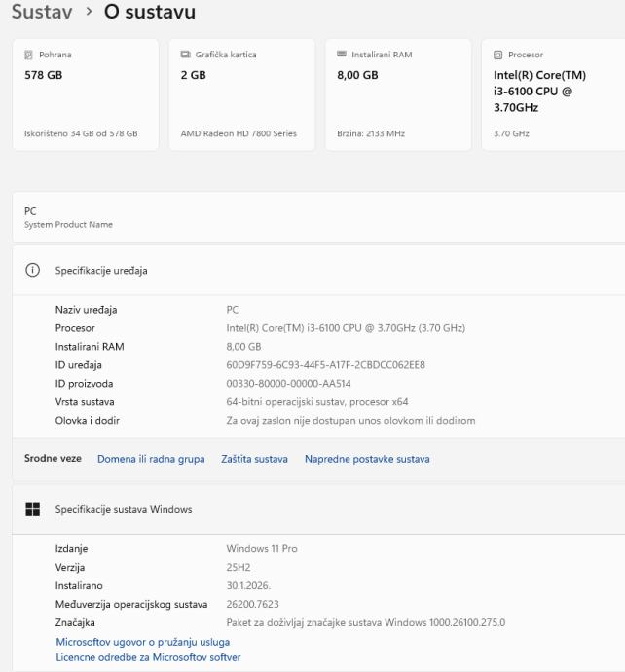Click the Instalirani RAM icon
Viewport: 625px width, 672px height.
pyautogui.click(x=342, y=56)
